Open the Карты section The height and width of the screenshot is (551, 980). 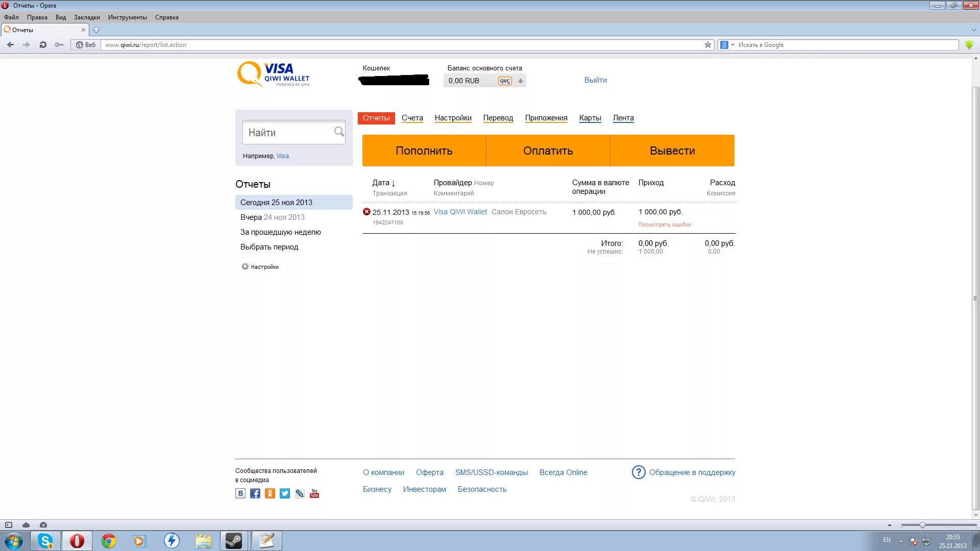pyautogui.click(x=590, y=118)
